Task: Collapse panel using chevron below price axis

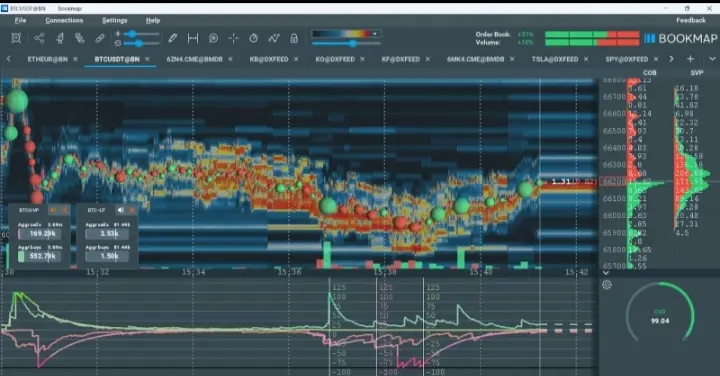Action: tap(606, 273)
